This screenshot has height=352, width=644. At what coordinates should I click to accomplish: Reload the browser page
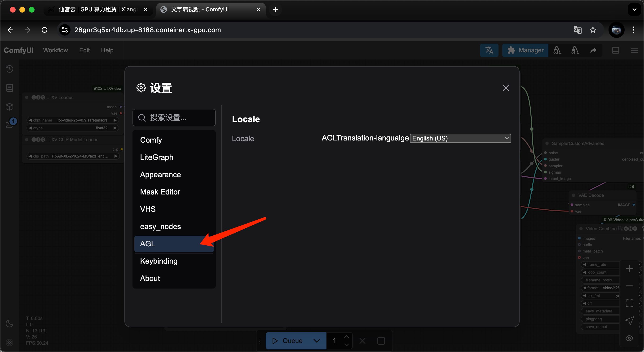coord(44,30)
